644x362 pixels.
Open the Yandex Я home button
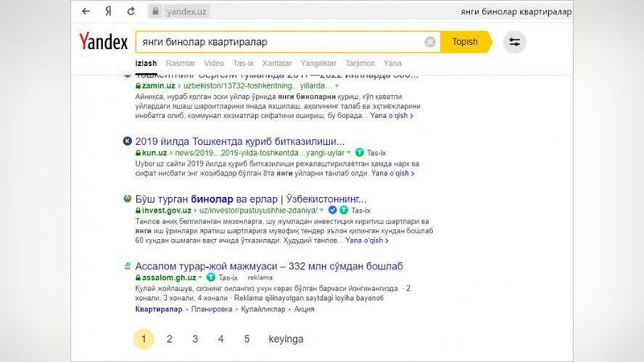(x=108, y=11)
